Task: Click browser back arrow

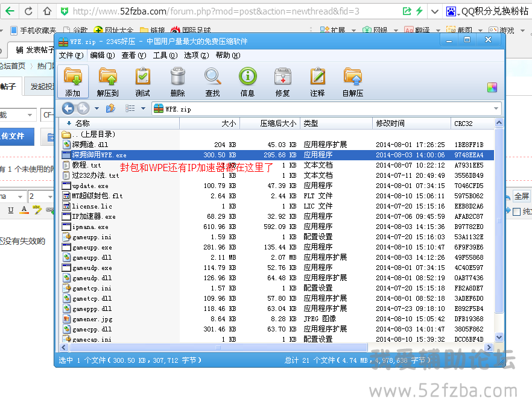Action: pos(10,11)
